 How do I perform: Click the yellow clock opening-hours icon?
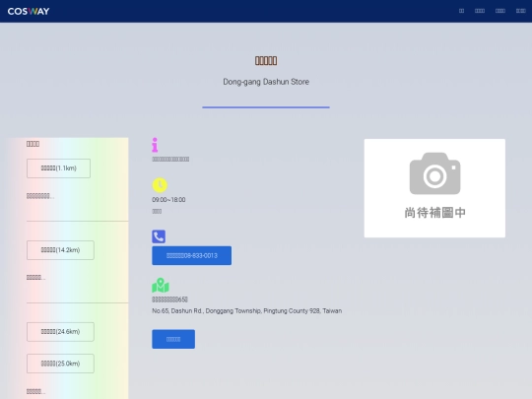pos(160,185)
